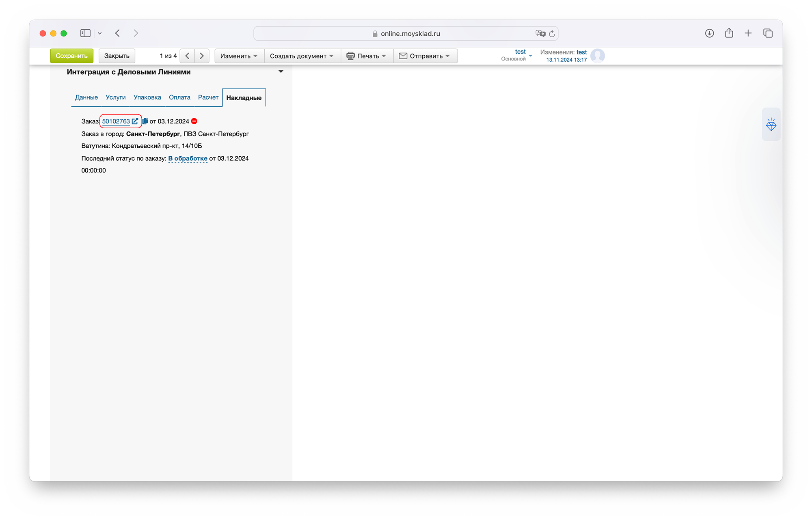The image size is (812, 520).
Task: Open order link 50102763
Action: (116, 121)
